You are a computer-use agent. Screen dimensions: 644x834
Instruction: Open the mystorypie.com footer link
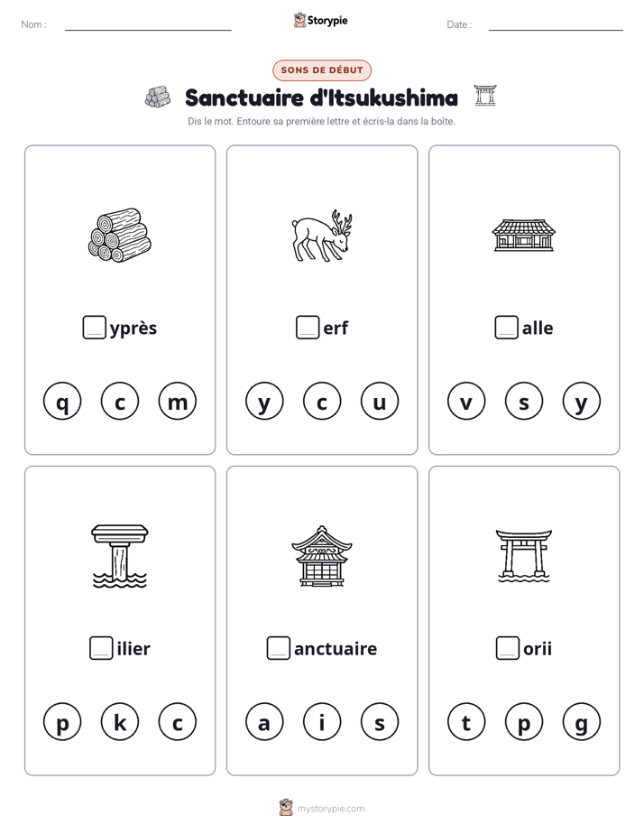[330, 809]
